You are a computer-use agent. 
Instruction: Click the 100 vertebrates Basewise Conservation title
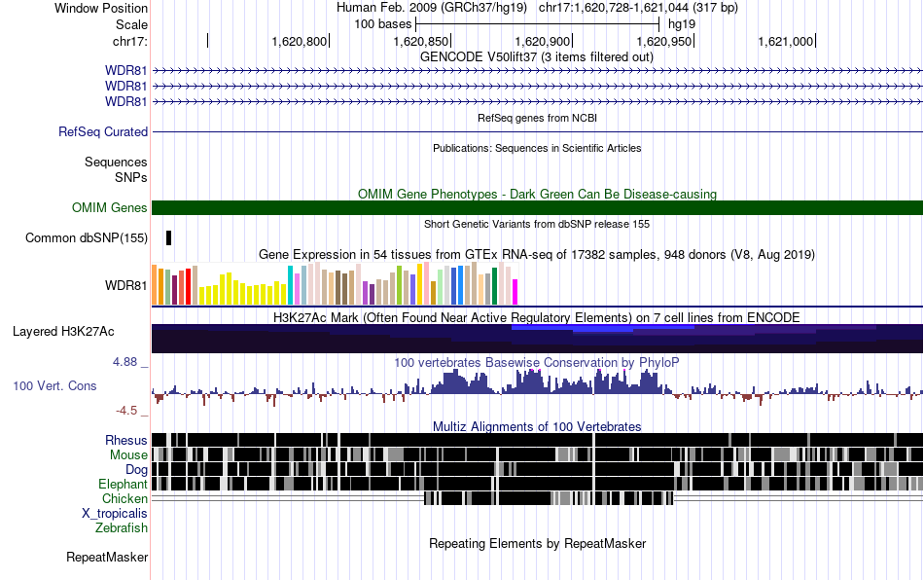point(537,362)
